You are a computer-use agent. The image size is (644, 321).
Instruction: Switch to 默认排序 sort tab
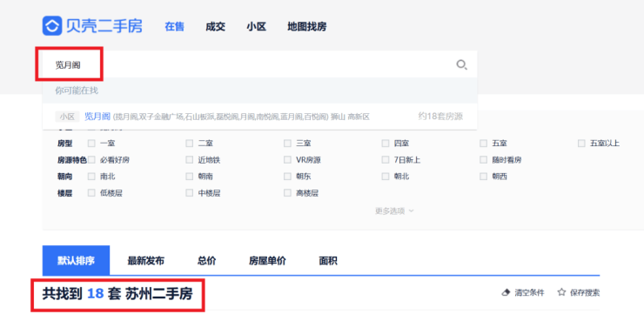coord(76,261)
